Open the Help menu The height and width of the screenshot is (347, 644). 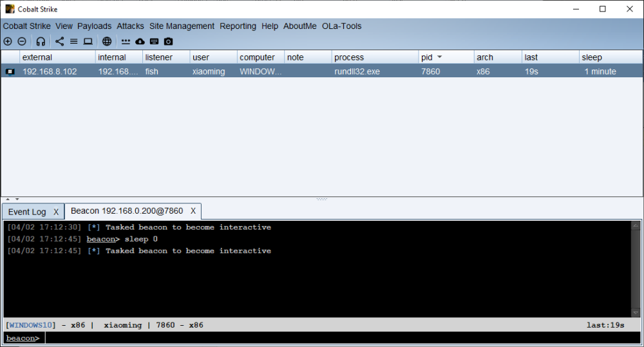270,26
